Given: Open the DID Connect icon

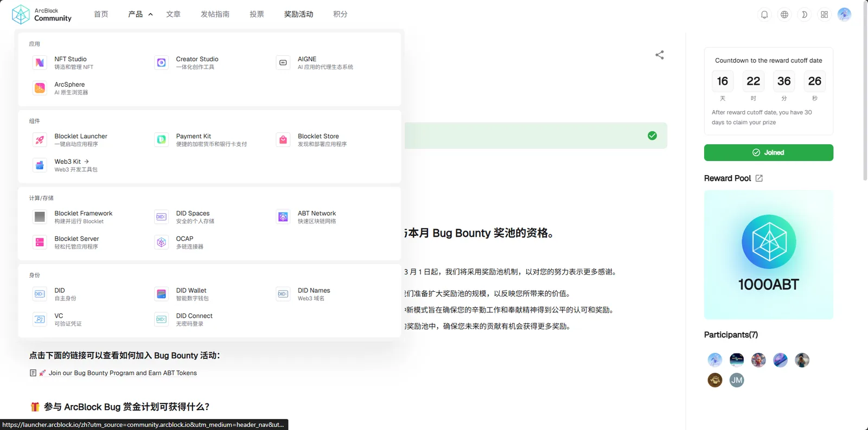Looking at the screenshot, I should pos(161,319).
